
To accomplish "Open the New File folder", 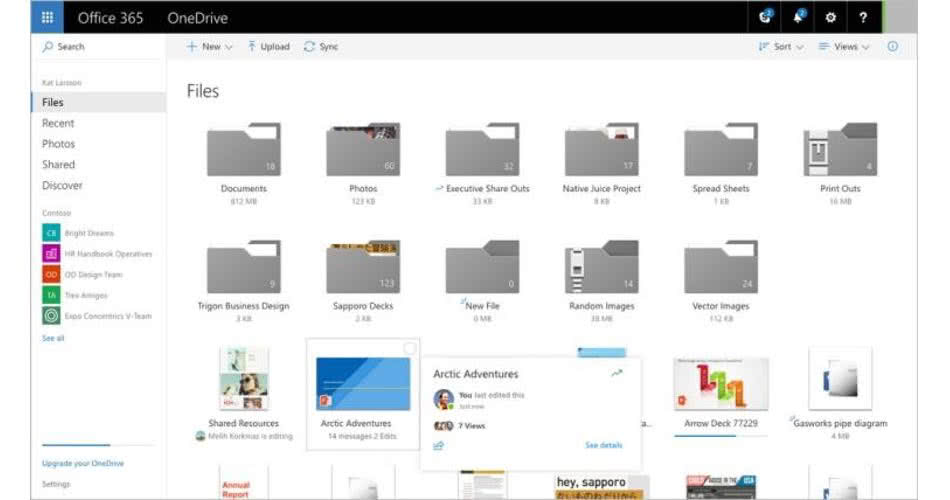I will pyautogui.click(x=482, y=267).
